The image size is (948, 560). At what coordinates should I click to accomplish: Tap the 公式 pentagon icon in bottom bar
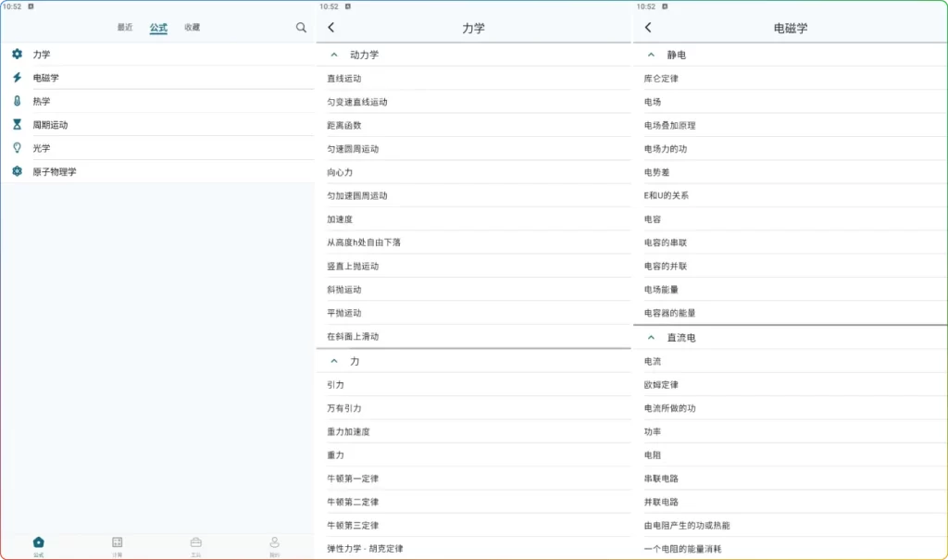point(39,541)
